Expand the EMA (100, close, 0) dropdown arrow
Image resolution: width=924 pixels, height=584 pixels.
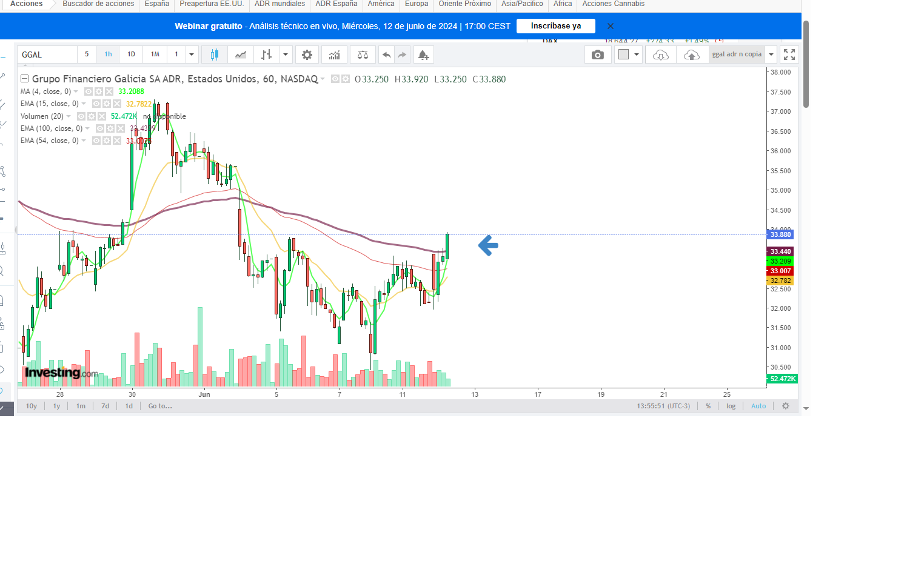click(x=87, y=128)
